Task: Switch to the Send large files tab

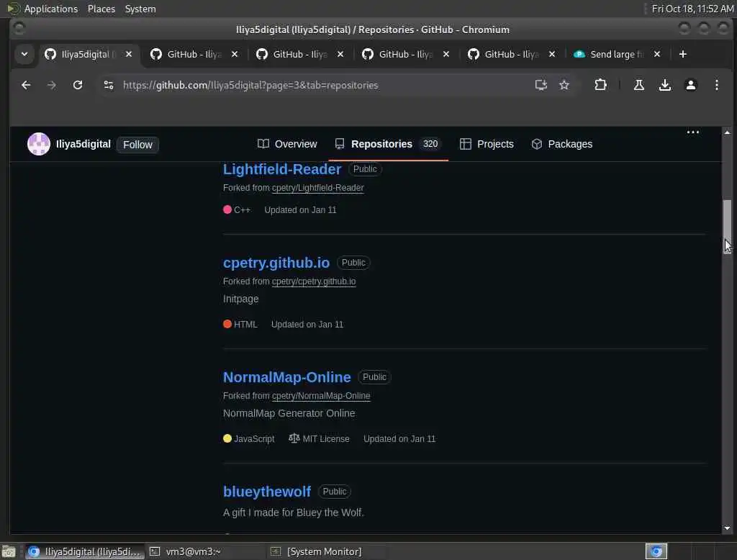Action: 611,55
